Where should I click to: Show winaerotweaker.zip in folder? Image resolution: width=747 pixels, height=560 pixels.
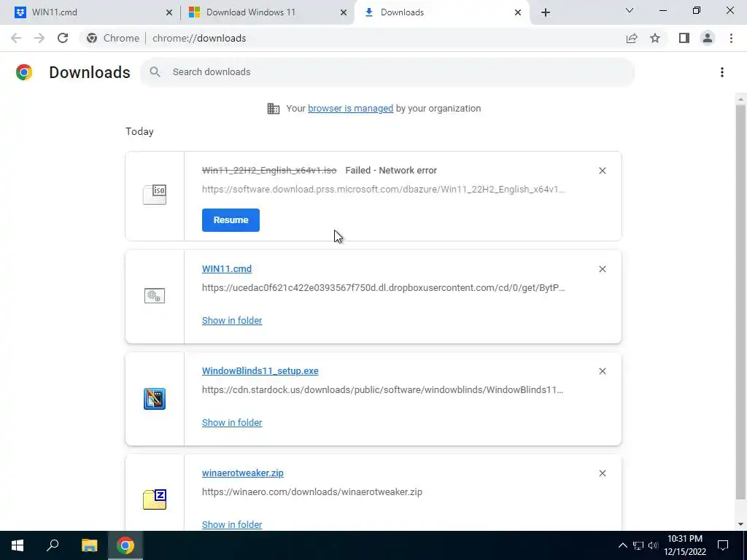pyautogui.click(x=232, y=524)
